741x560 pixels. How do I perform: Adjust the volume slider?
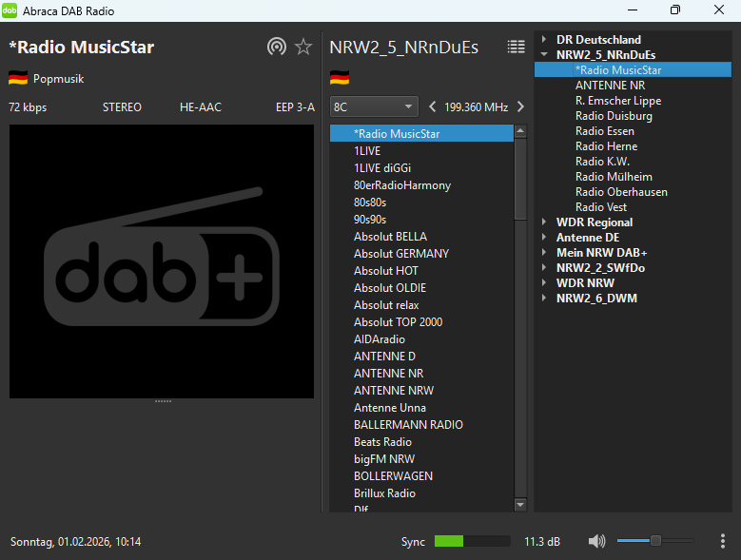coord(655,541)
